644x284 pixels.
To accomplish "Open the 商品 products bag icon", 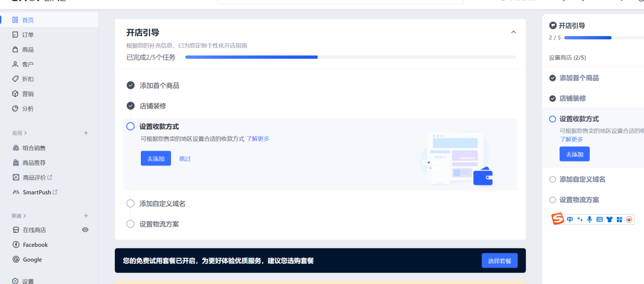I will pyautogui.click(x=15, y=50).
